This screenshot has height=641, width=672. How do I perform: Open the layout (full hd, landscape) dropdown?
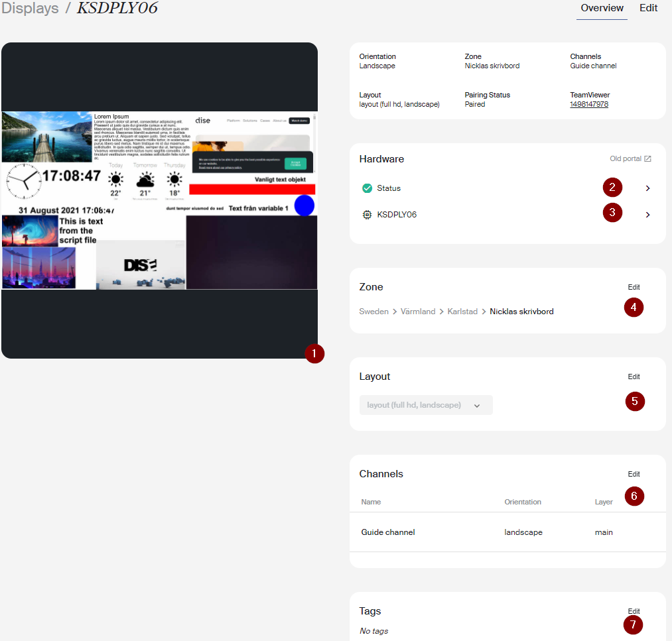click(x=426, y=405)
